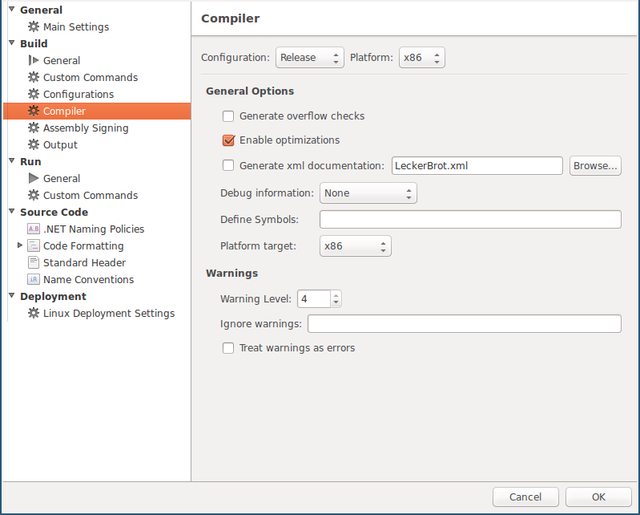Click the gear icon beside Configurations

[x=34, y=94]
